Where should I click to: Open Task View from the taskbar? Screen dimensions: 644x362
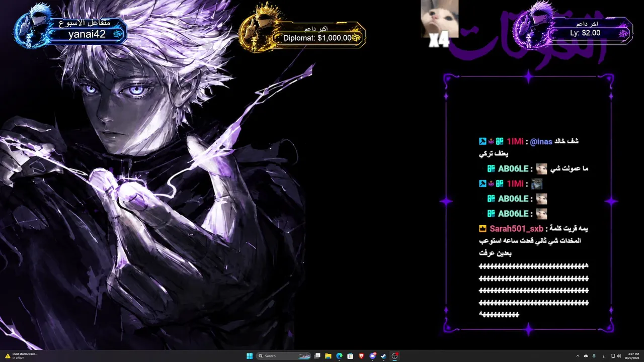[317, 356]
